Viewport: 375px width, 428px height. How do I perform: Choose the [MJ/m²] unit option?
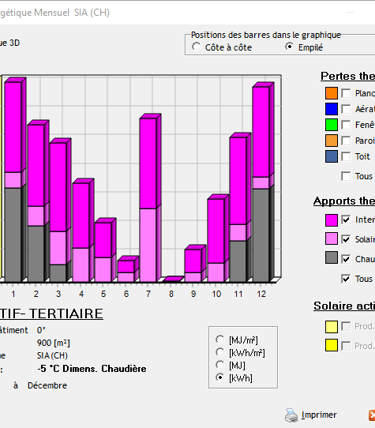click(220, 340)
